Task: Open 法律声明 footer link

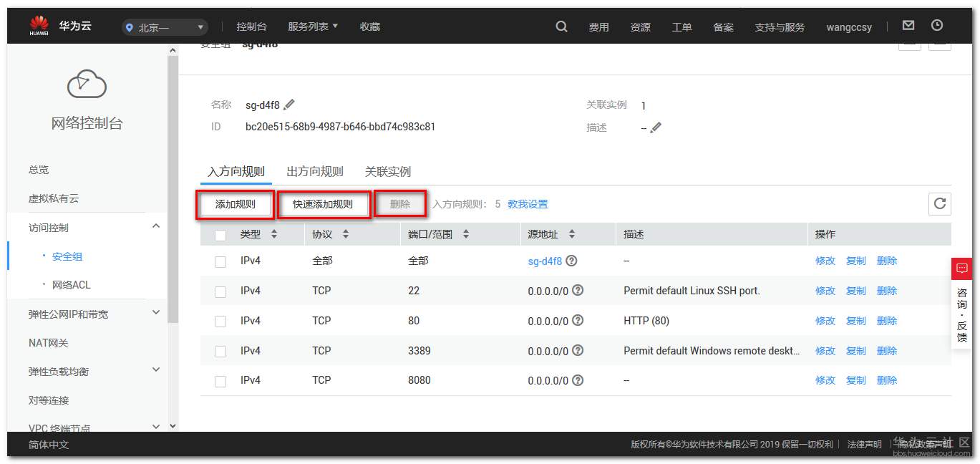Action: coord(864,445)
